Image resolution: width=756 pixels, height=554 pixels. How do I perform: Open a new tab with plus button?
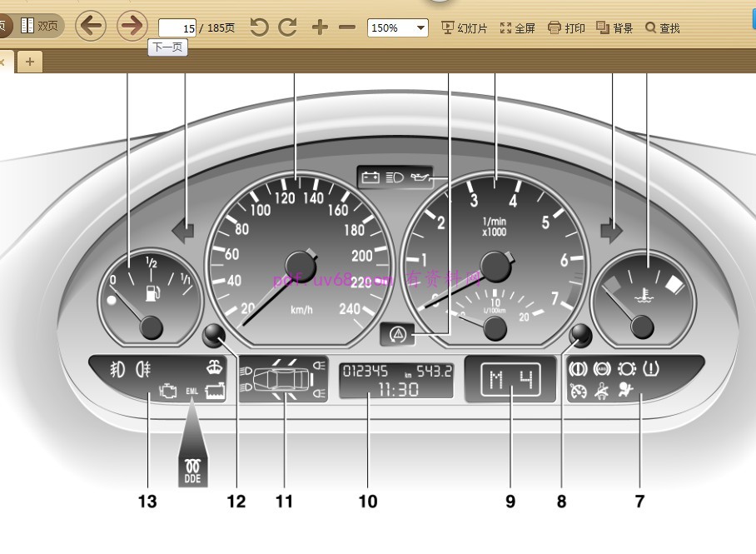point(29,62)
